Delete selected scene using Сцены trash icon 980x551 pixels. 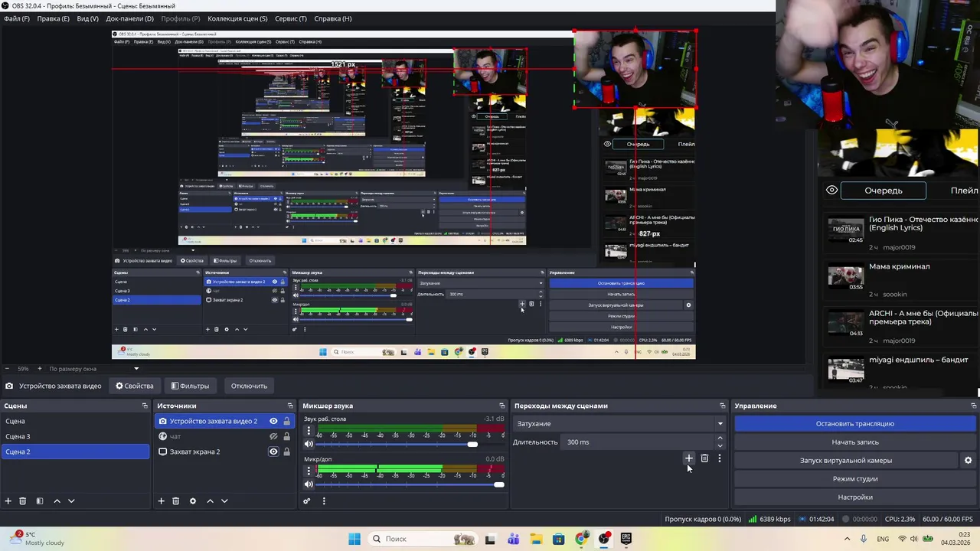click(23, 501)
